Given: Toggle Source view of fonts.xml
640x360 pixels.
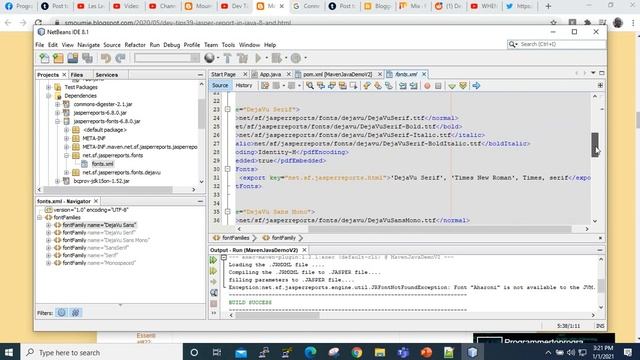Looking at the screenshot, I should (x=220, y=85).
